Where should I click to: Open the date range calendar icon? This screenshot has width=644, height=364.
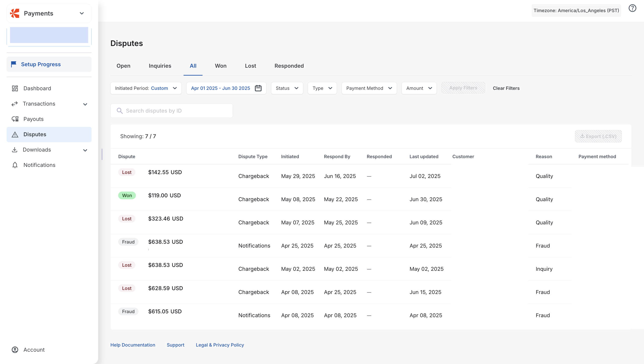(258, 88)
